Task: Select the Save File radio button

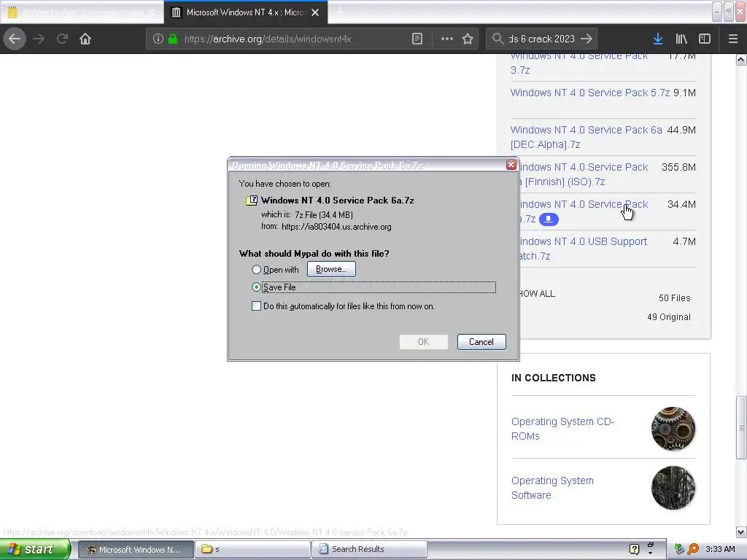Action: (256, 287)
